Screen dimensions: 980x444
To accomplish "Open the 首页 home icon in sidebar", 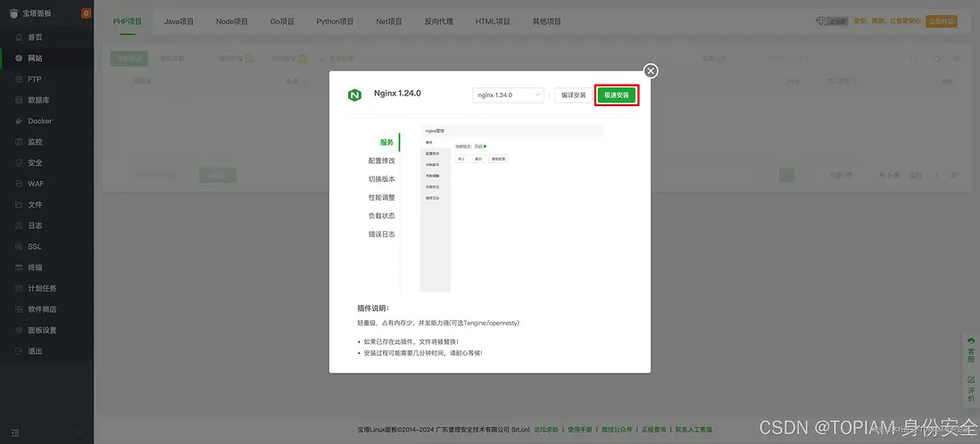I will point(18,37).
